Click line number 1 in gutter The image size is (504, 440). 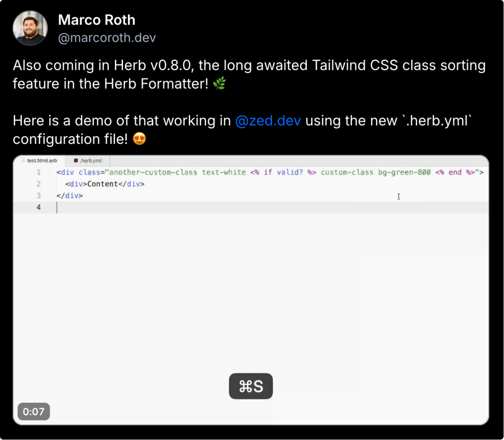coord(39,172)
